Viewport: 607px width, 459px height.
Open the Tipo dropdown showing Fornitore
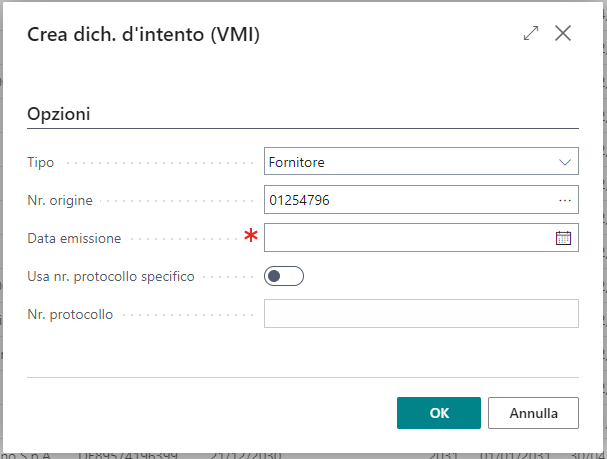point(421,162)
